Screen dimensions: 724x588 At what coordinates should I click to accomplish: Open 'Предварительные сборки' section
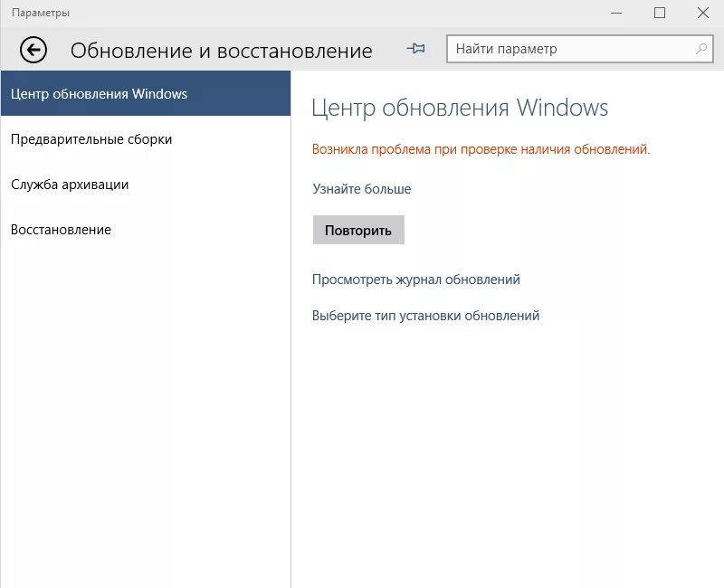point(146,139)
